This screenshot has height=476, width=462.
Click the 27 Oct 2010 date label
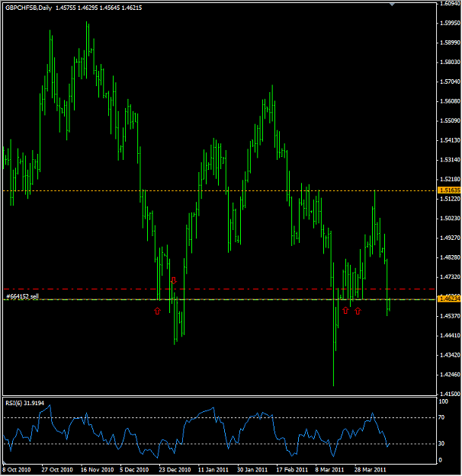[x=57, y=470]
